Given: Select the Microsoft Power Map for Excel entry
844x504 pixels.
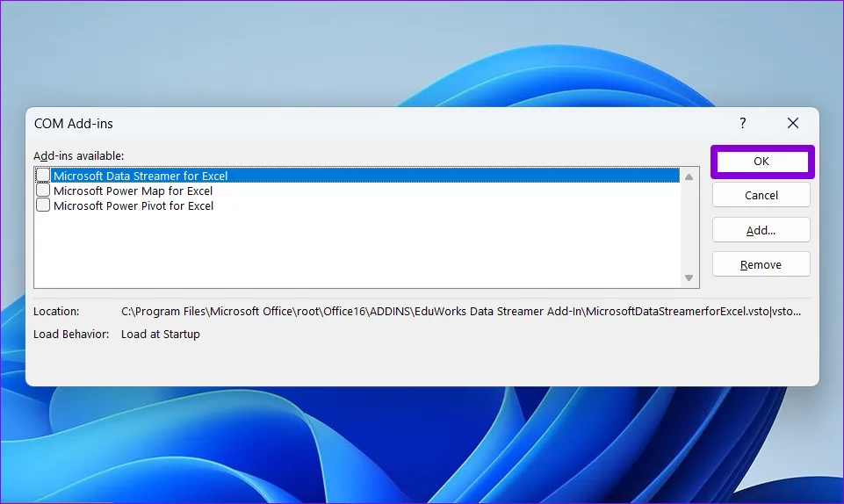Looking at the screenshot, I should 133,191.
